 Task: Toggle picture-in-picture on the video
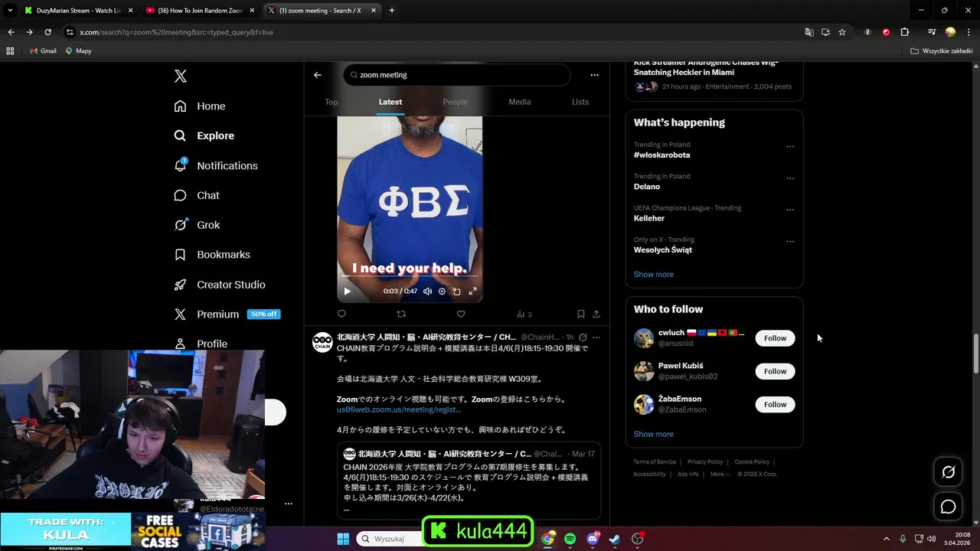(456, 291)
